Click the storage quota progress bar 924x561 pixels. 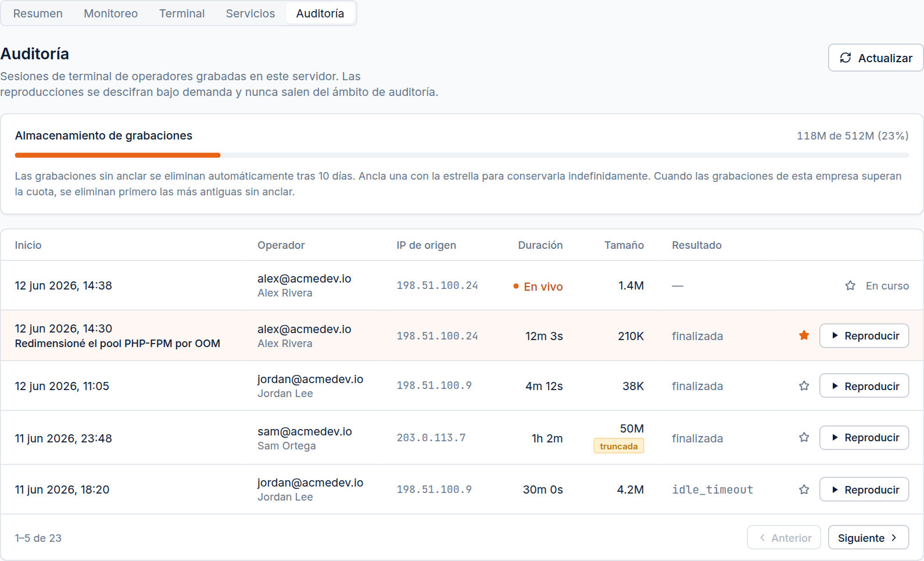point(462,155)
